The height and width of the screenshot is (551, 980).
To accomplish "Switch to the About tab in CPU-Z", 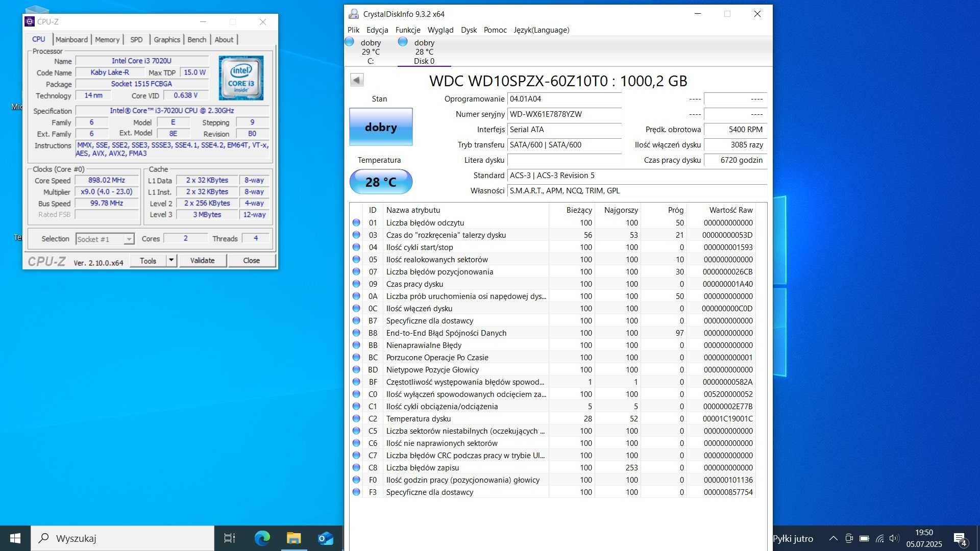I will pyautogui.click(x=224, y=39).
